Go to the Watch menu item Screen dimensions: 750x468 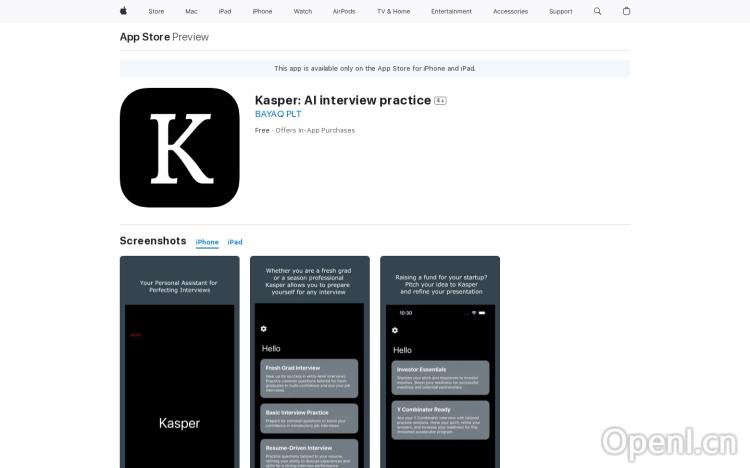[302, 11]
